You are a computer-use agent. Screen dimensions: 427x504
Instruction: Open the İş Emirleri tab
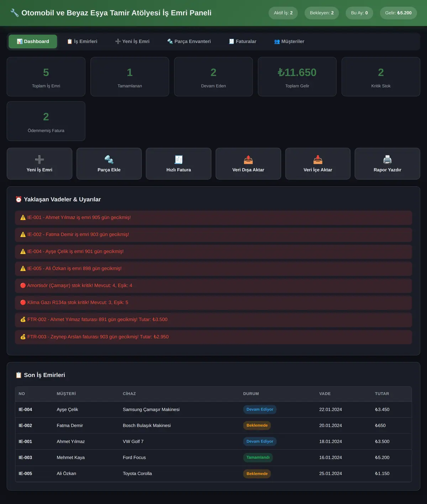coord(82,42)
